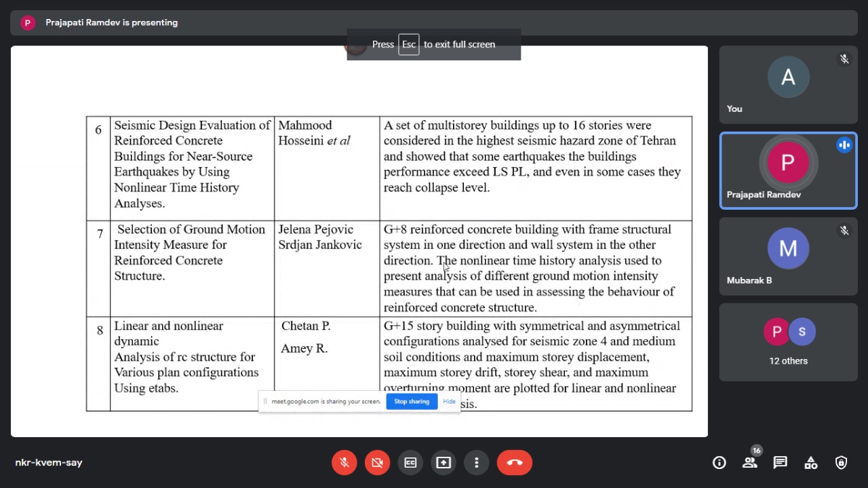Open chat with everyone
The width and height of the screenshot is (868, 488).
pos(781,462)
